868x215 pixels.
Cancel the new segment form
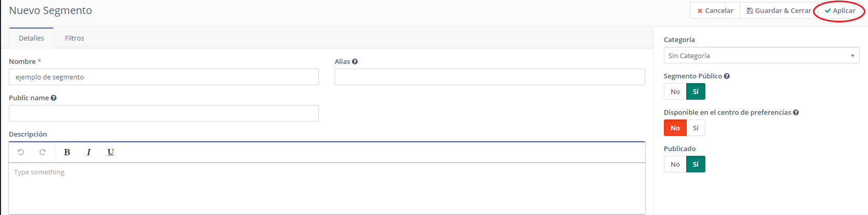[x=715, y=10]
